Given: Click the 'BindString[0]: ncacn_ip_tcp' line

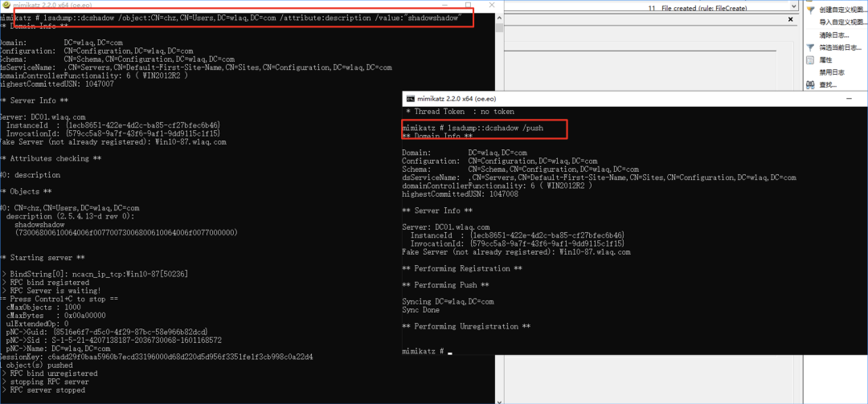Looking at the screenshot, I should pos(94,274).
